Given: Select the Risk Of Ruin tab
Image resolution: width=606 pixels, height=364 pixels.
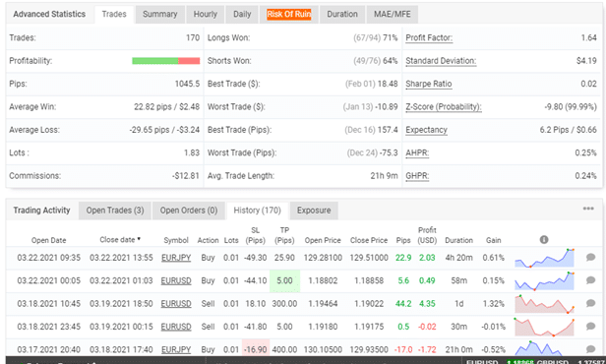Looking at the screenshot, I should tap(289, 15).
